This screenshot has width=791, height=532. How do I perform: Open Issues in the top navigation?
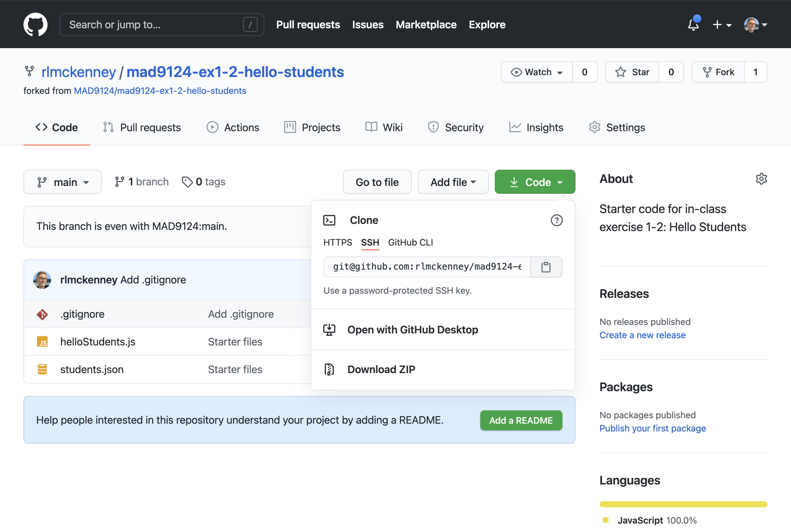(x=368, y=24)
